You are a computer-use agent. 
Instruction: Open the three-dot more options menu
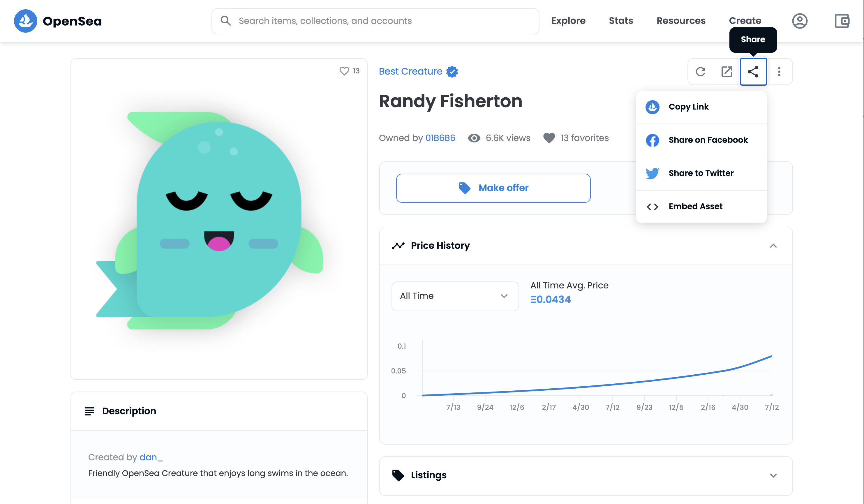(x=779, y=72)
